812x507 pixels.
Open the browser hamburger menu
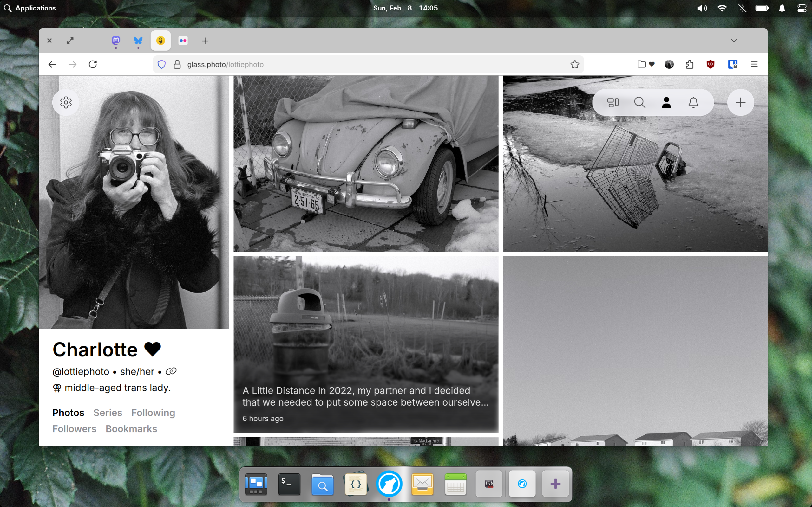[x=754, y=64]
